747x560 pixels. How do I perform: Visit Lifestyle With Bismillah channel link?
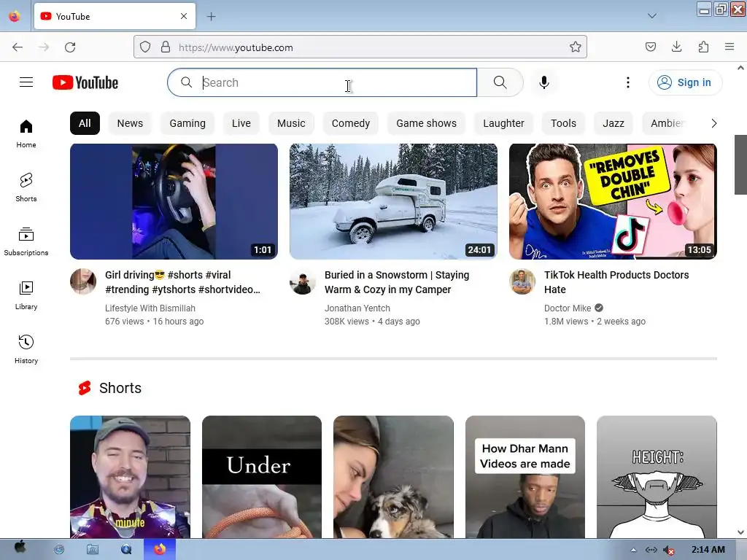click(150, 308)
